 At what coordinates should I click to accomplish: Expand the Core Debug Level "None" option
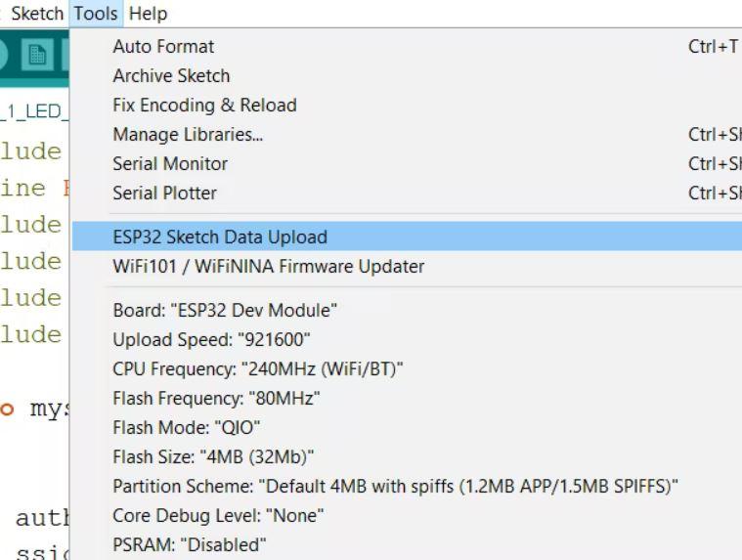pos(218,515)
